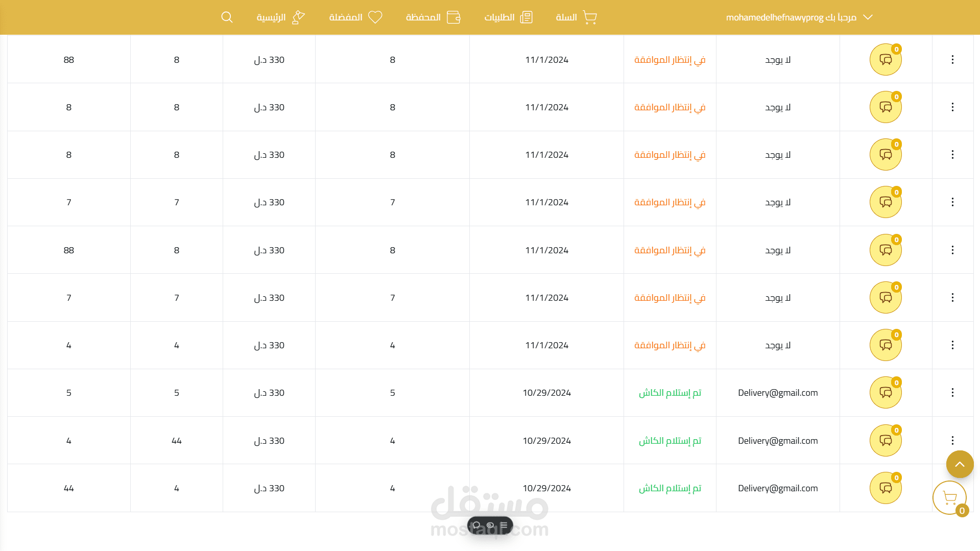This screenshot has height=551, width=980.
Task: Toggle the switch in the dark floating toolbar
Action: 490,525
